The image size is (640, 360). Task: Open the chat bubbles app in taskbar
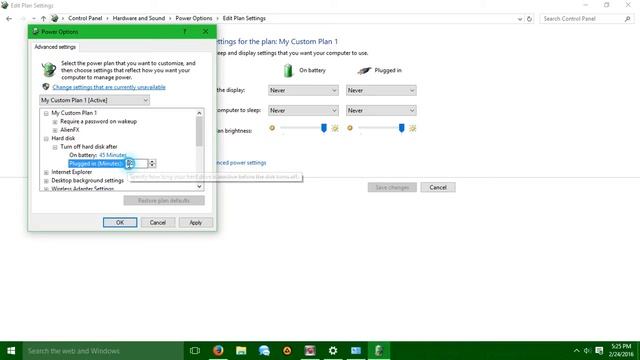[264, 350]
